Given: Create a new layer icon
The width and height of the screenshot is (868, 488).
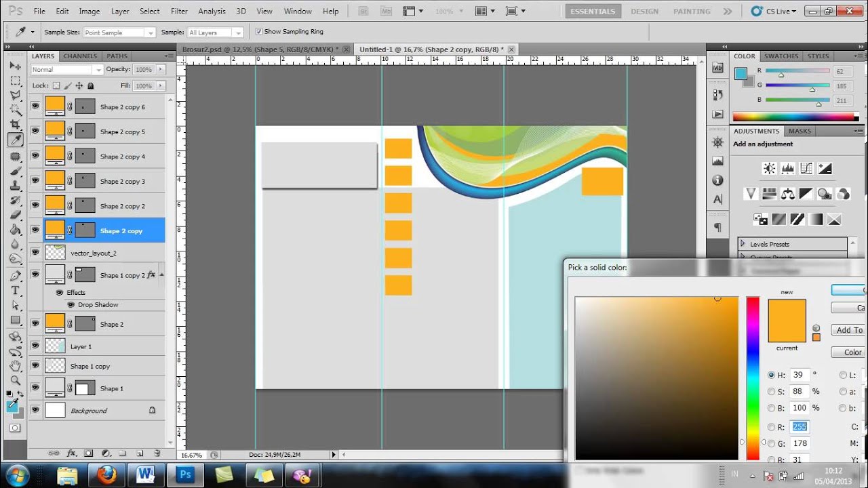Looking at the screenshot, I should coord(140,453).
